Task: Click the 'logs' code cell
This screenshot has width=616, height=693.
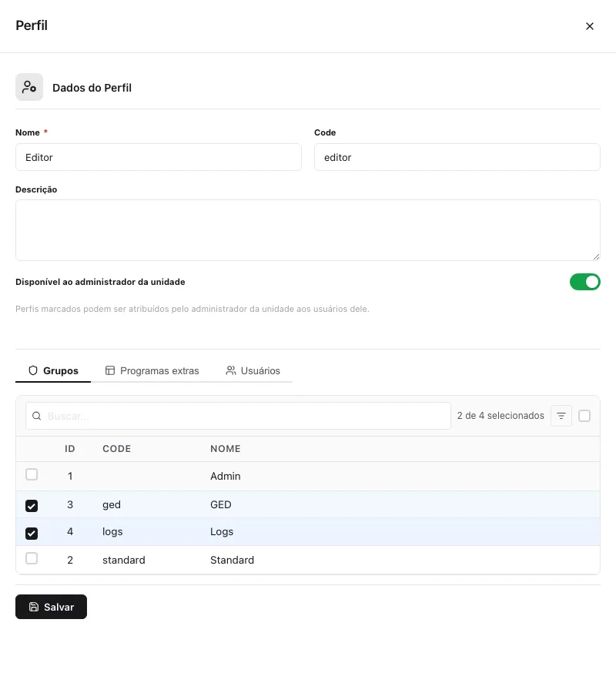Action: [x=112, y=531]
